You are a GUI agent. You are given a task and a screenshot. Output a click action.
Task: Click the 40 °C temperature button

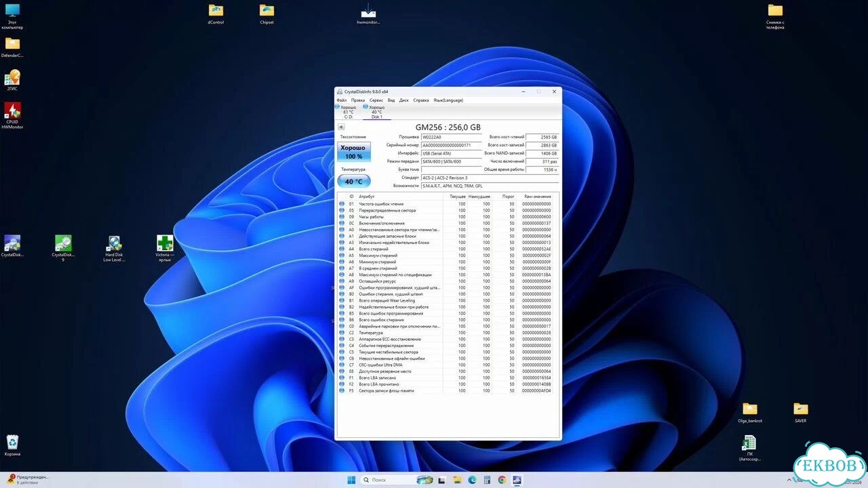coord(353,181)
